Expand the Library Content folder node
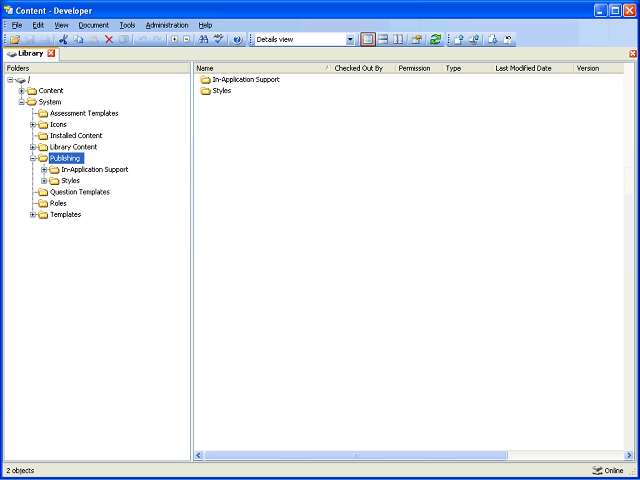 pyautogui.click(x=33, y=147)
